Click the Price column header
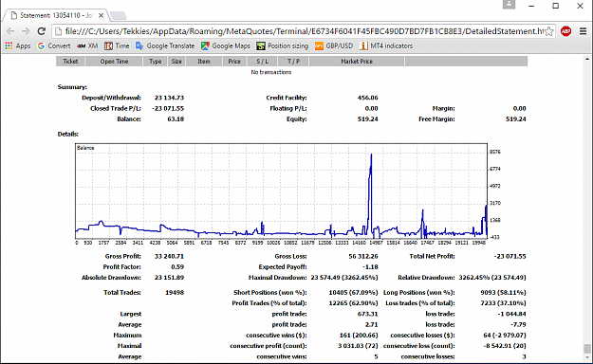 tap(234, 62)
